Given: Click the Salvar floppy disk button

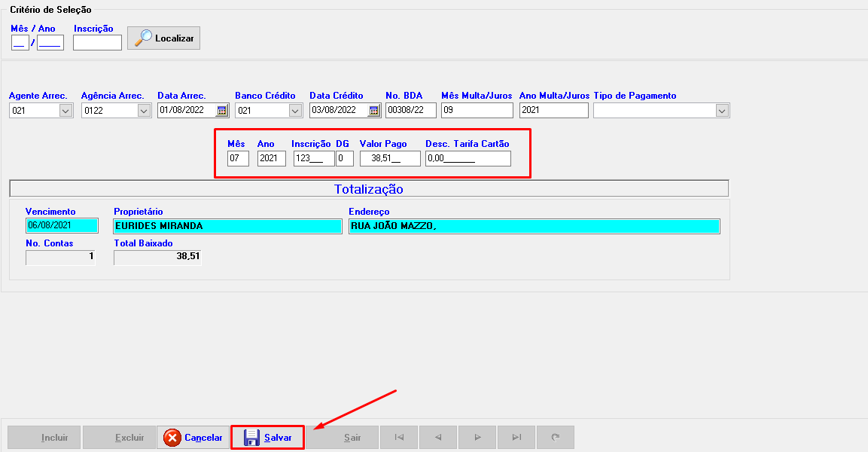Looking at the screenshot, I should (267, 438).
